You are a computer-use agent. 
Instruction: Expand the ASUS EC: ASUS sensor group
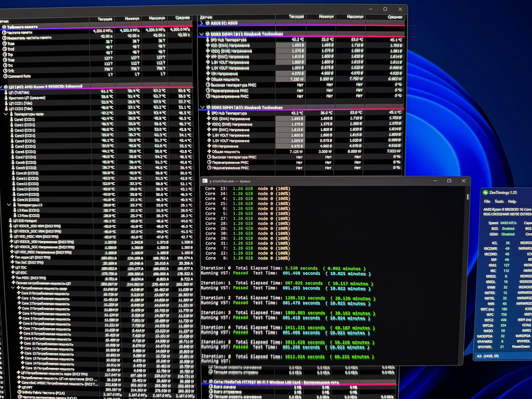(x=202, y=23)
